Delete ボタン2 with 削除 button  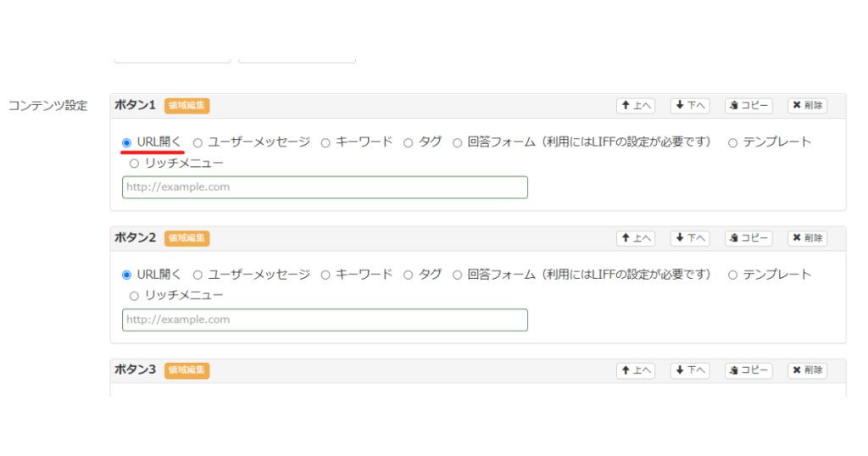807,238
